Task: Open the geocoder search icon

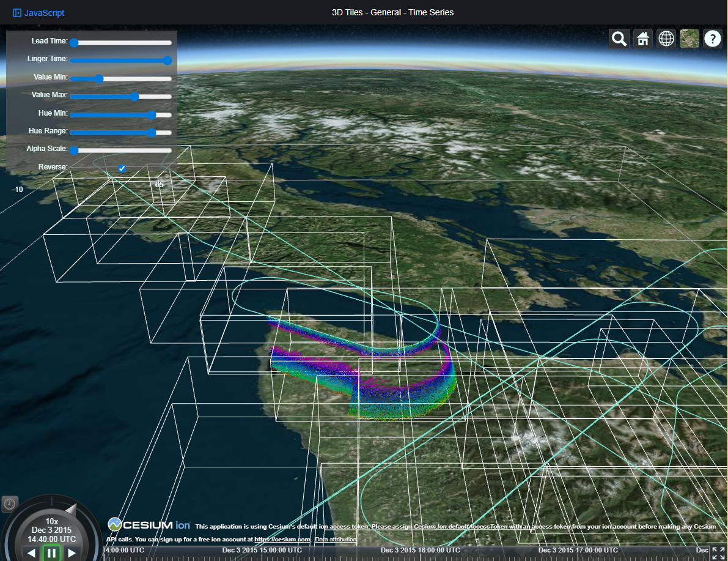Action: click(619, 39)
